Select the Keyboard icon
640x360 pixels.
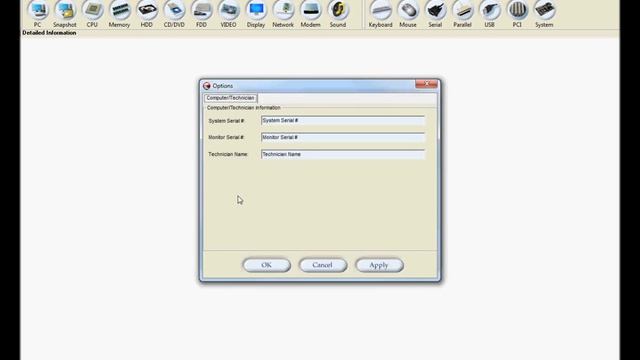(380, 11)
